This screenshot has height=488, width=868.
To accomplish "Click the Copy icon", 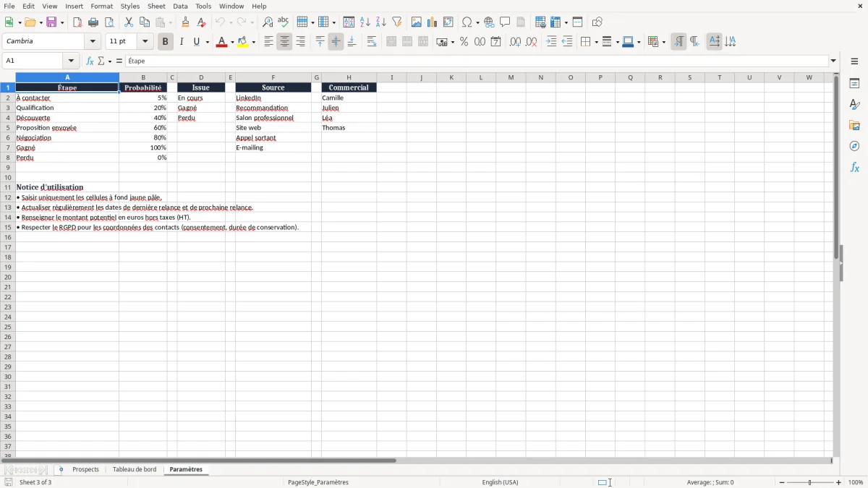I will point(145,22).
